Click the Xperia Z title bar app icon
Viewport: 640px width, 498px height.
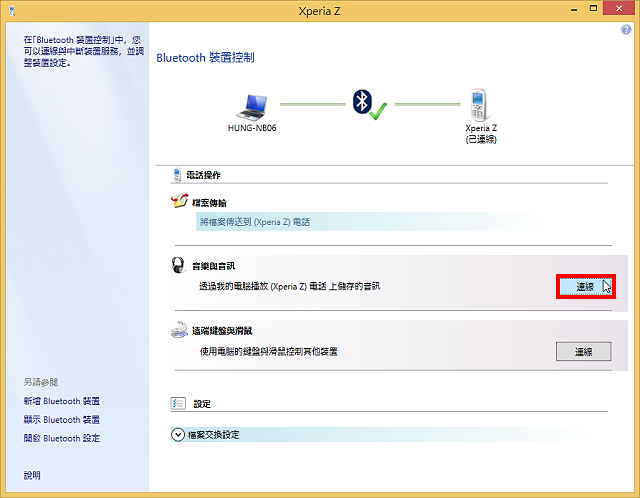click(x=12, y=11)
